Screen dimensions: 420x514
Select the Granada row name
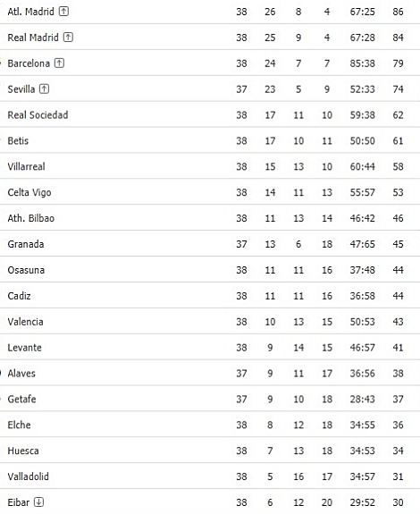(26, 244)
